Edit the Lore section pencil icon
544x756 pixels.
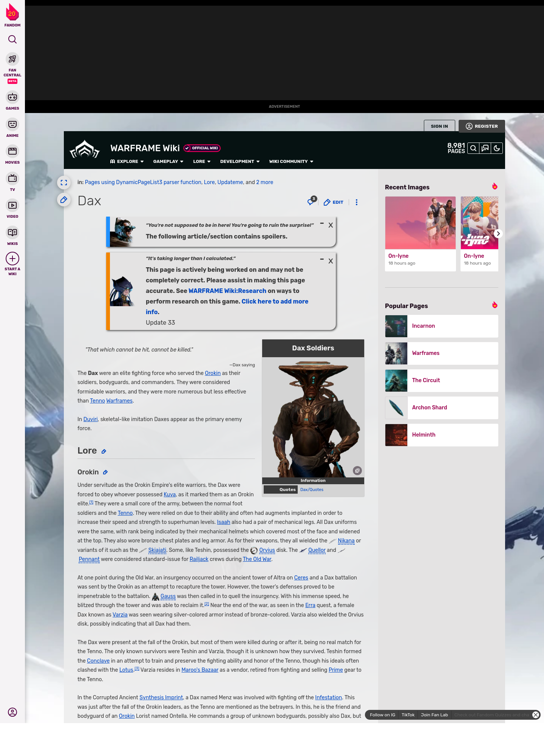pos(104,451)
